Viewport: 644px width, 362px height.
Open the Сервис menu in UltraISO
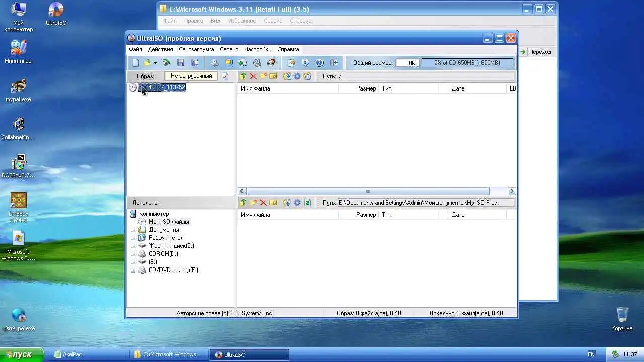(229, 49)
